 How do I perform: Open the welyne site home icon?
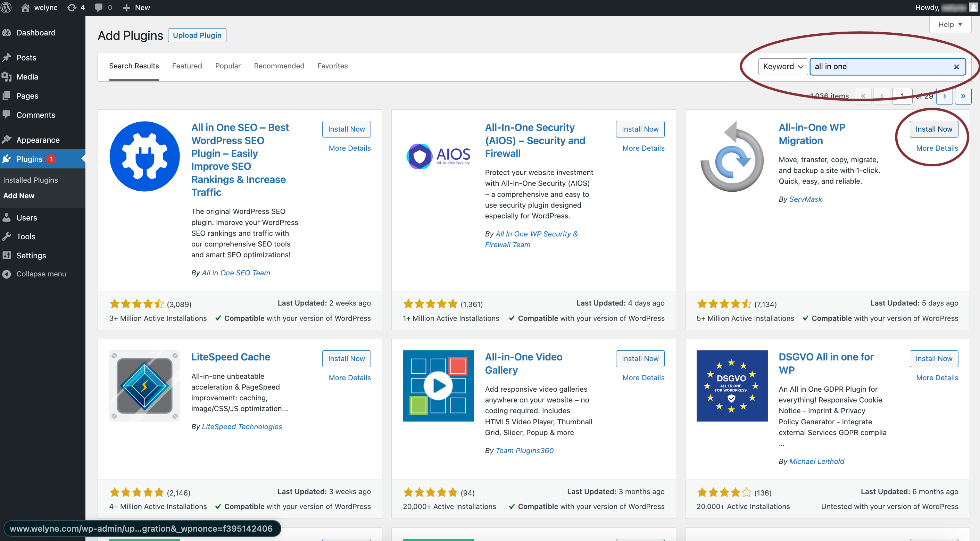[x=25, y=8]
